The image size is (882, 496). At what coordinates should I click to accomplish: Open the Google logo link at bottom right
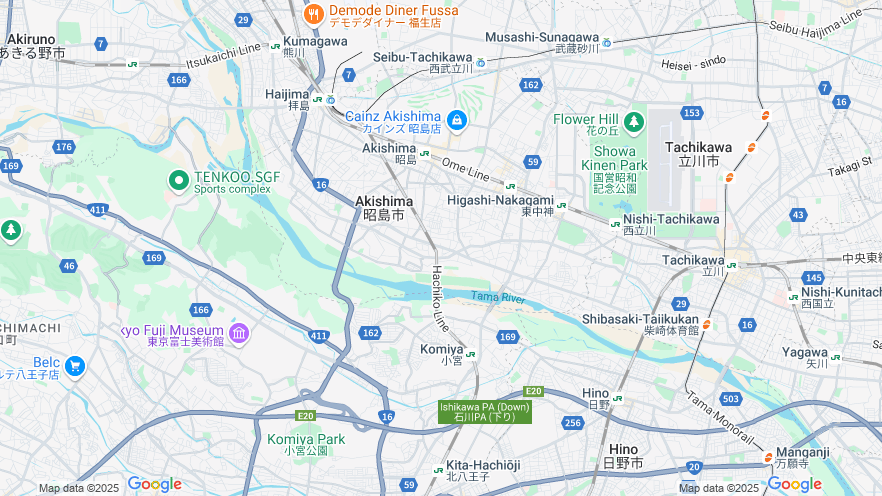coord(794,484)
